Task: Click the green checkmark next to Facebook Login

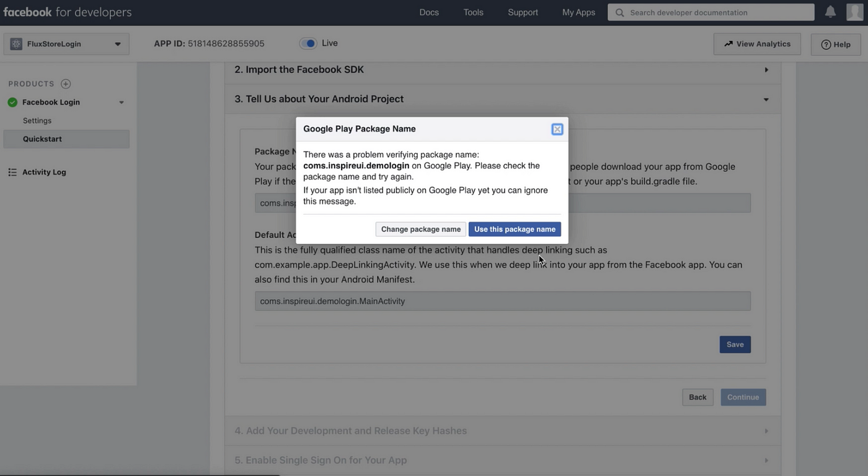Action: coord(12,102)
